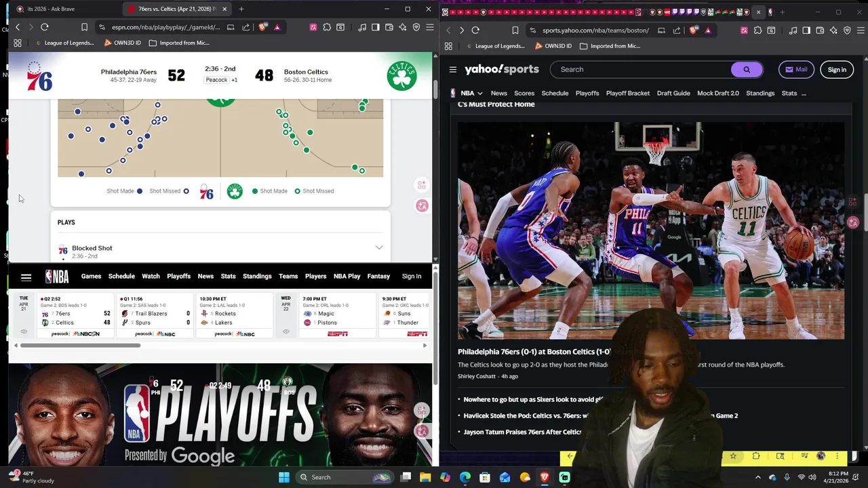Open Microsoft Edge from taskbar

pos(465,477)
